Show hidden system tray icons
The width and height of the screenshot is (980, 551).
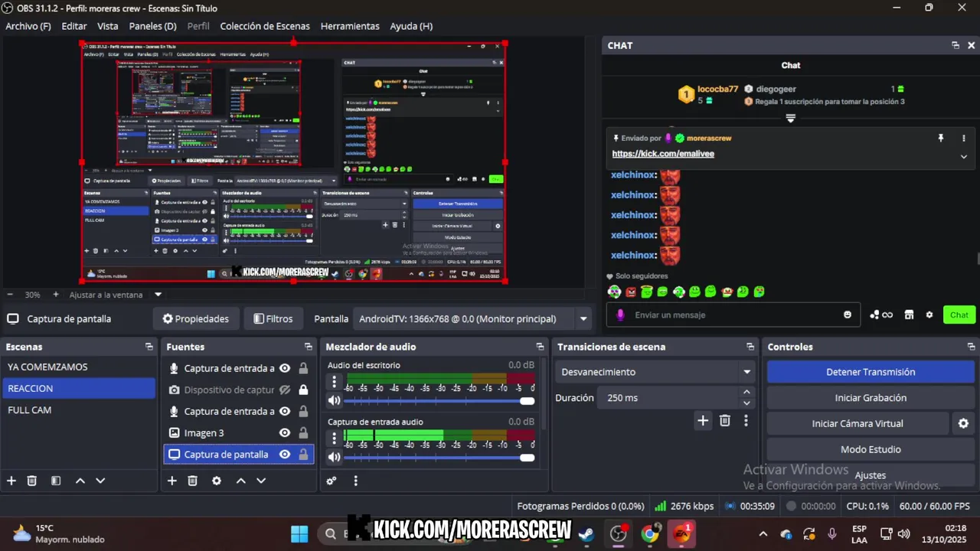pyautogui.click(x=763, y=534)
